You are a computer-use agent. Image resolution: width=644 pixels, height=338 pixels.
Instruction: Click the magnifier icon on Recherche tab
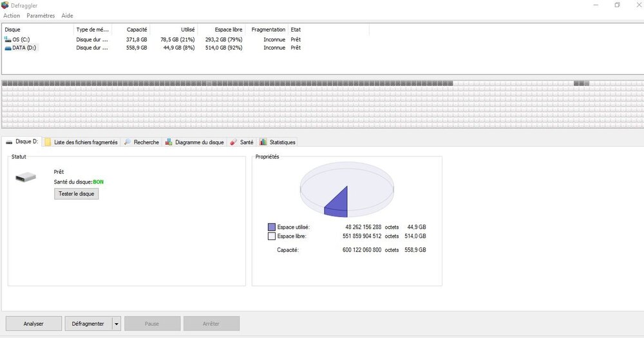click(x=128, y=142)
